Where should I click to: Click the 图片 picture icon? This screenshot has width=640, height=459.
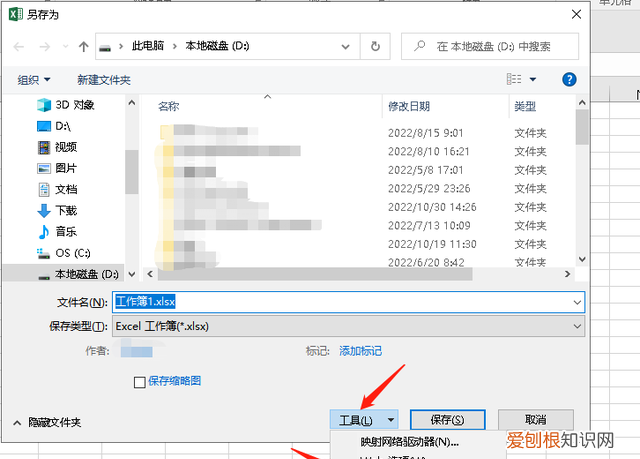pyautogui.click(x=44, y=168)
